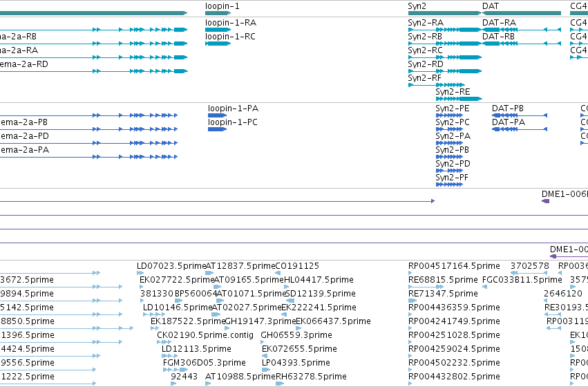Click the DAT-RA transcript label

499,23
